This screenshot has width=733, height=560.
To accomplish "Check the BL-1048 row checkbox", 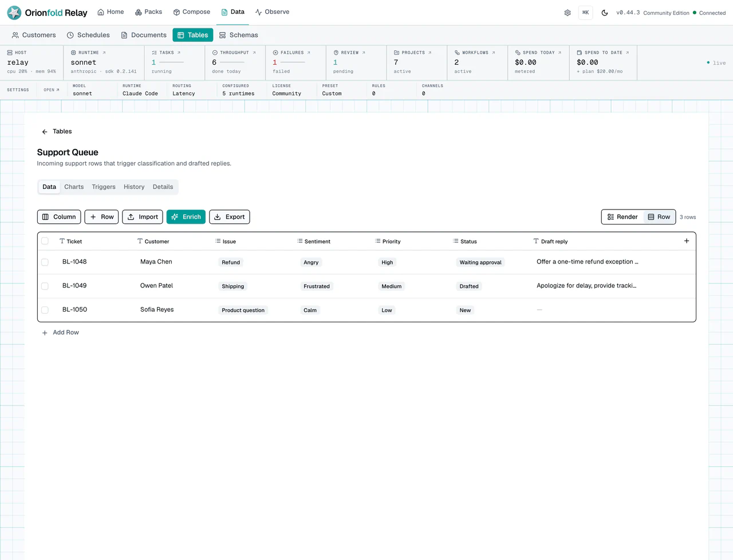I will coord(45,262).
